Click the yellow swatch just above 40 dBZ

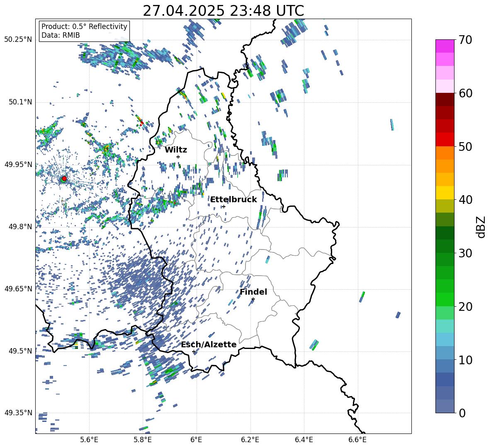(445, 193)
